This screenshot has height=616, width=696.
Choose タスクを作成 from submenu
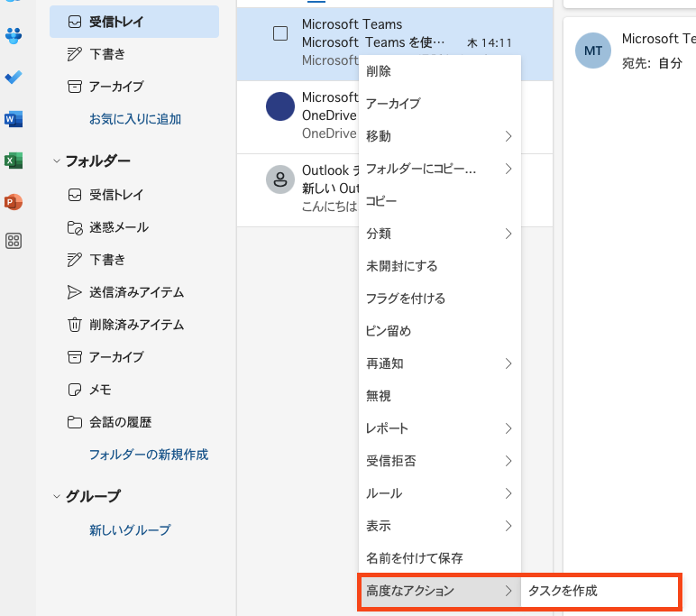tap(600, 591)
